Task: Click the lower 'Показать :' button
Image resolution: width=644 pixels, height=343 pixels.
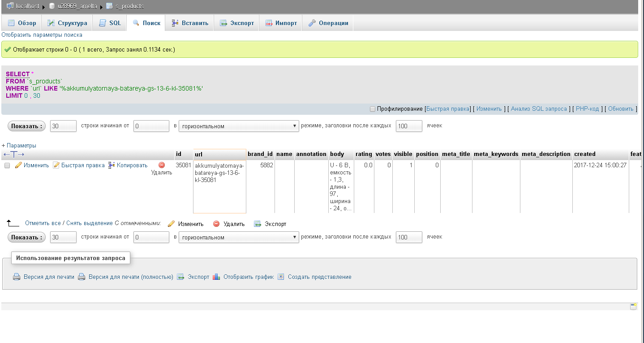Action: [26, 237]
